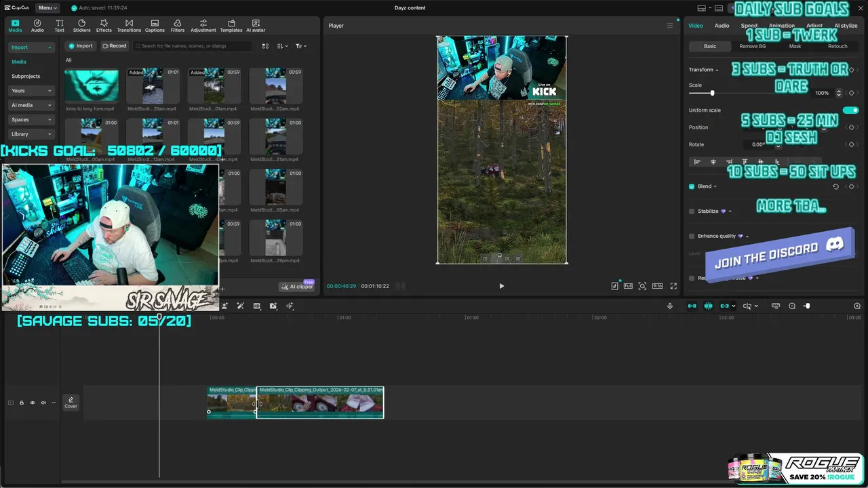Click the align horizontal center icon

tap(713, 162)
